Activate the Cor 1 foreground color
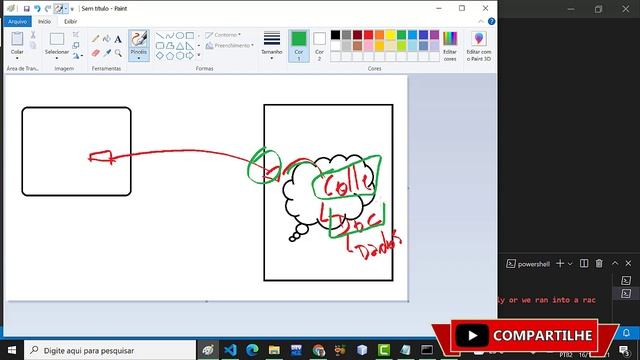The height and width of the screenshot is (360, 640). (299, 46)
